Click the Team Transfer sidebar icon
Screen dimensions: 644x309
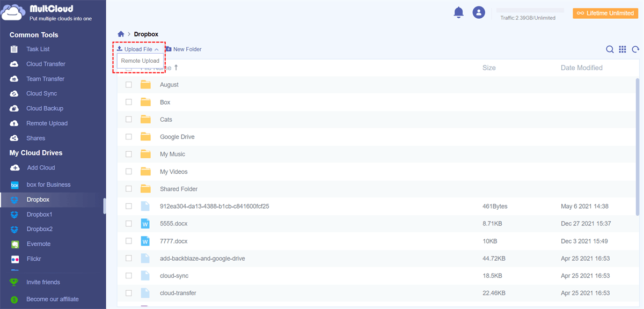click(14, 79)
